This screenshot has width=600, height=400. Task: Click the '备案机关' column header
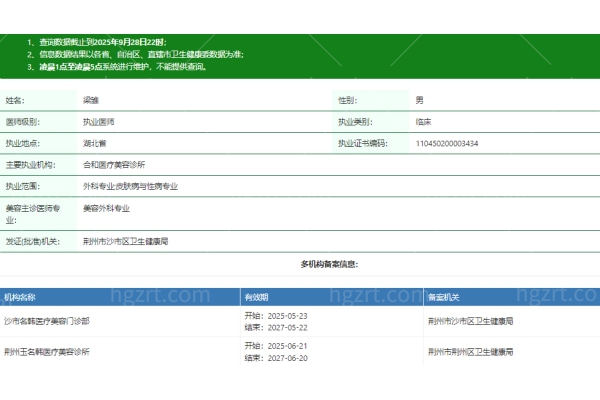click(x=443, y=297)
